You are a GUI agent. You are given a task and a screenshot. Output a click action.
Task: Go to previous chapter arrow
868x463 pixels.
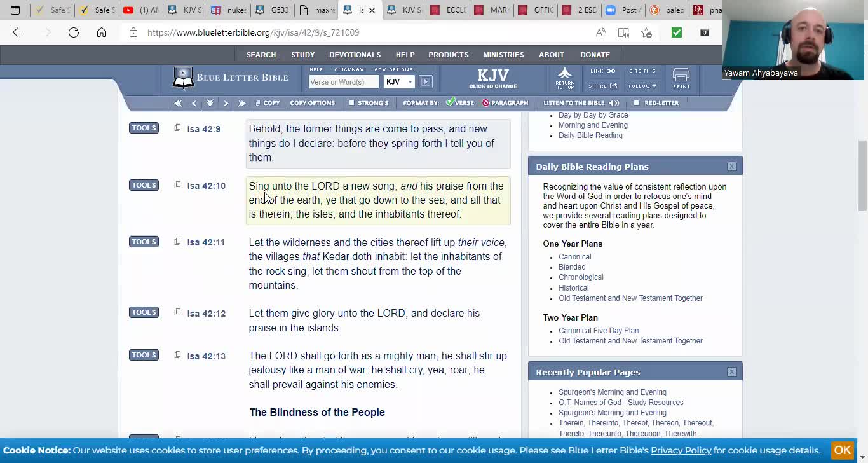(x=194, y=103)
